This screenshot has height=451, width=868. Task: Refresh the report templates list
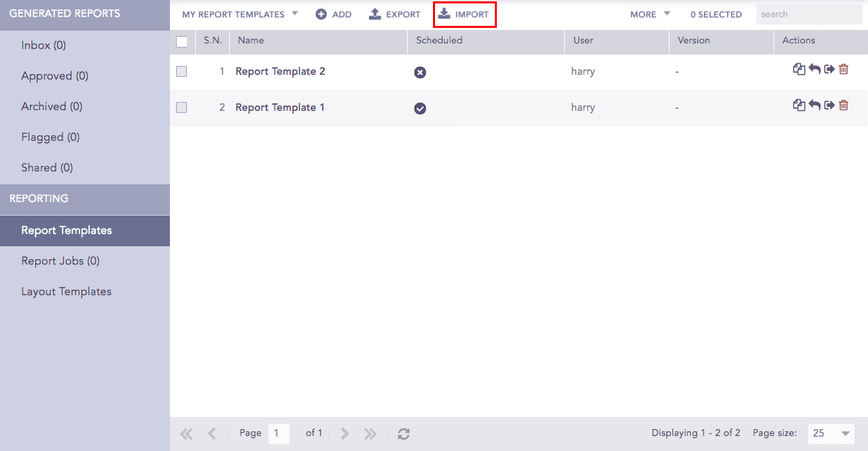[x=404, y=433]
